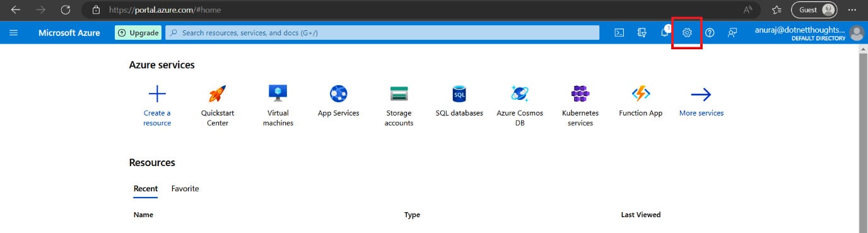Open browser Settings and more menu
Image resolution: width=868 pixels, height=233 pixels.
pos(853,10)
